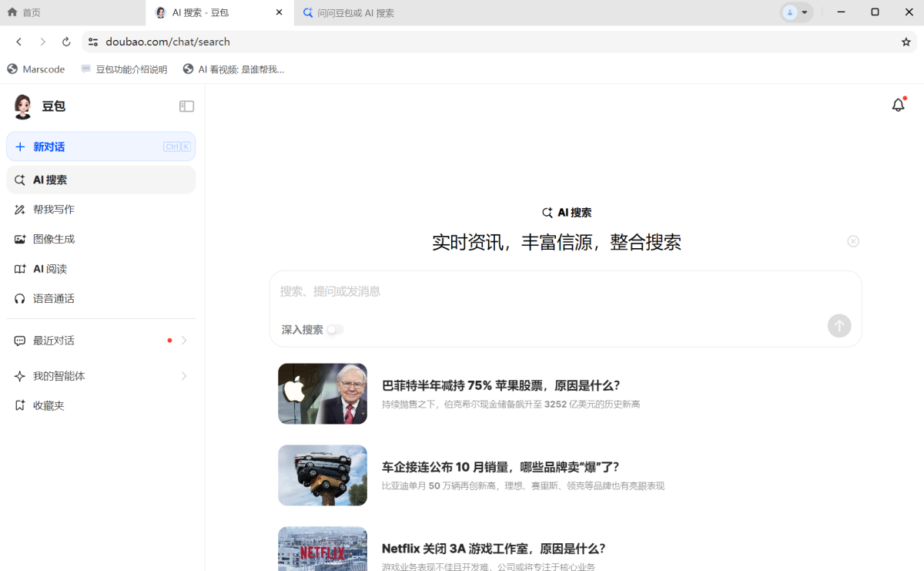The image size is (924, 571).
Task: Click the Doubao avatar logo
Action: 23,106
